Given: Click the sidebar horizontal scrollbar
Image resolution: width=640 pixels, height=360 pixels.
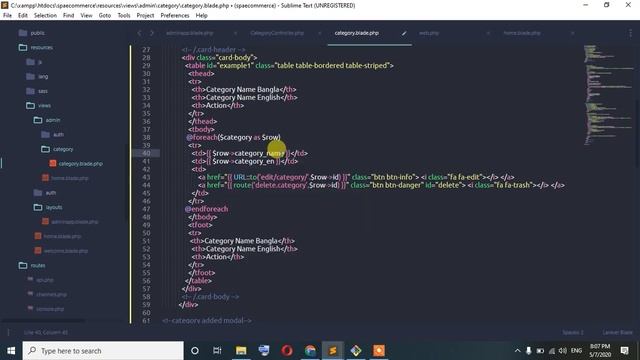Looking at the screenshot, I should pyautogui.click(x=43, y=321).
